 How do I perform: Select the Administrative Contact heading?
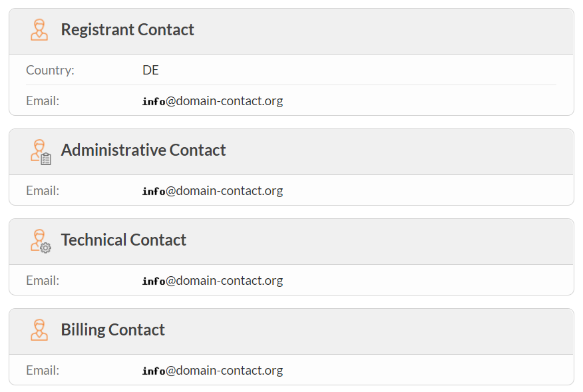pos(143,150)
